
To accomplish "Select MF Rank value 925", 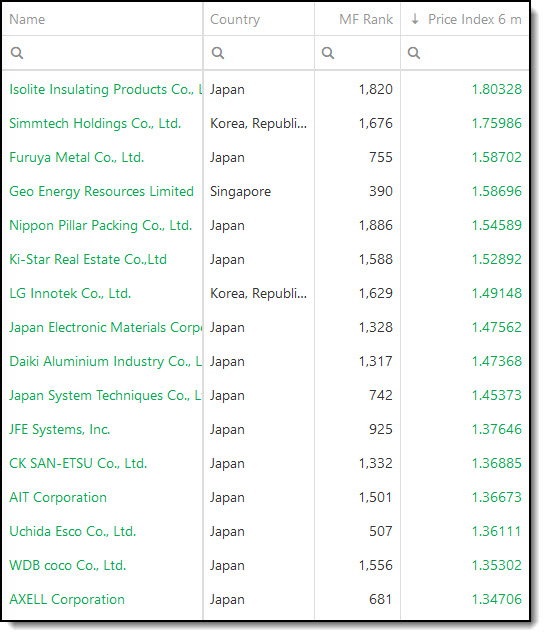I will tap(381, 430).
